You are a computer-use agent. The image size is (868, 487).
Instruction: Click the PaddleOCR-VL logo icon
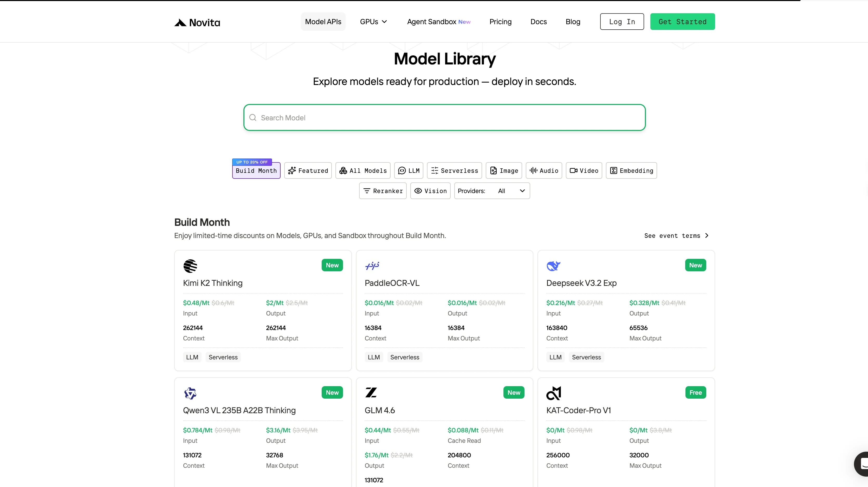pyautogui.click(x=372, y=266)
